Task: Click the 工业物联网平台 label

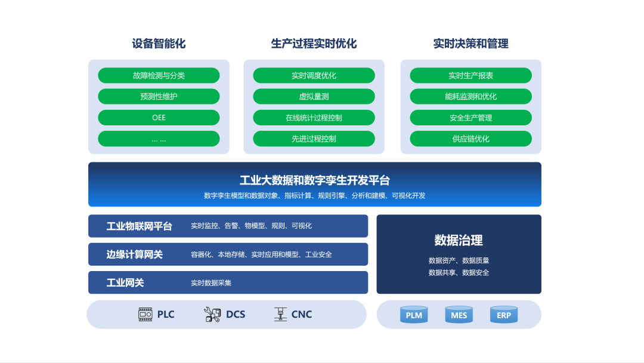Action: click(139, 226)
